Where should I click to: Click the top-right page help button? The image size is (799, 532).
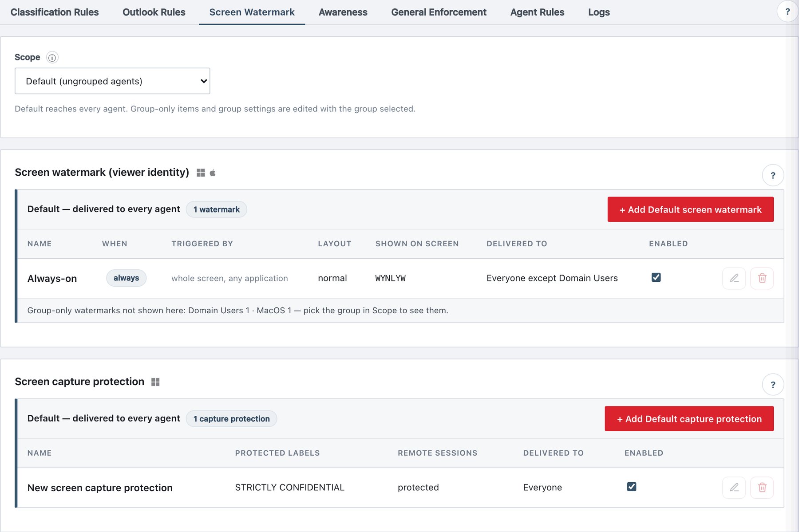click(787, 12)
